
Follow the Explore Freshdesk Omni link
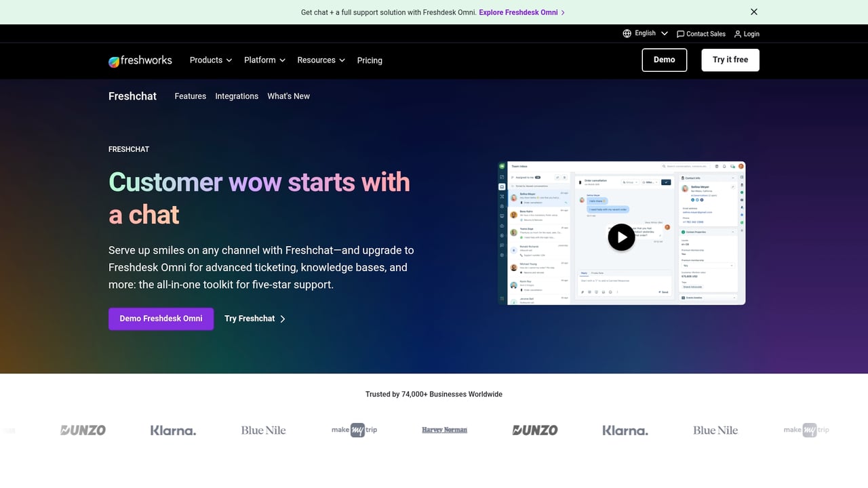coord(518,12)
